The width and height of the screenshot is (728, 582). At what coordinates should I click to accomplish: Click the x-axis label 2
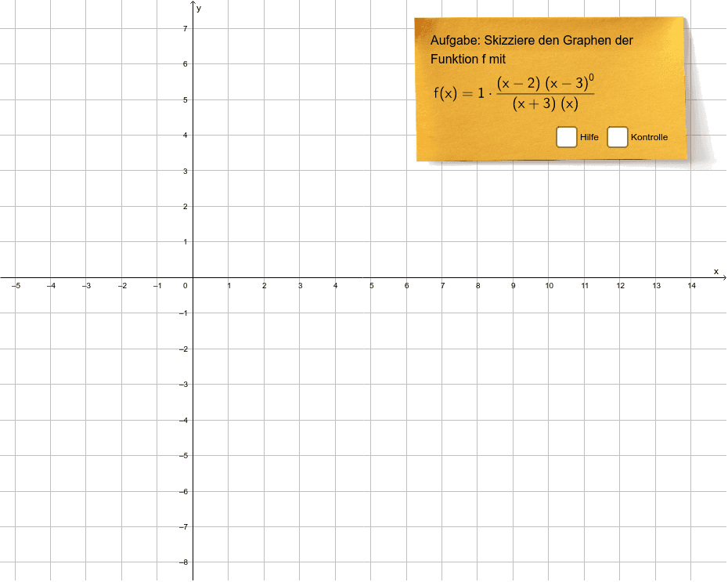tap(264, 286)
